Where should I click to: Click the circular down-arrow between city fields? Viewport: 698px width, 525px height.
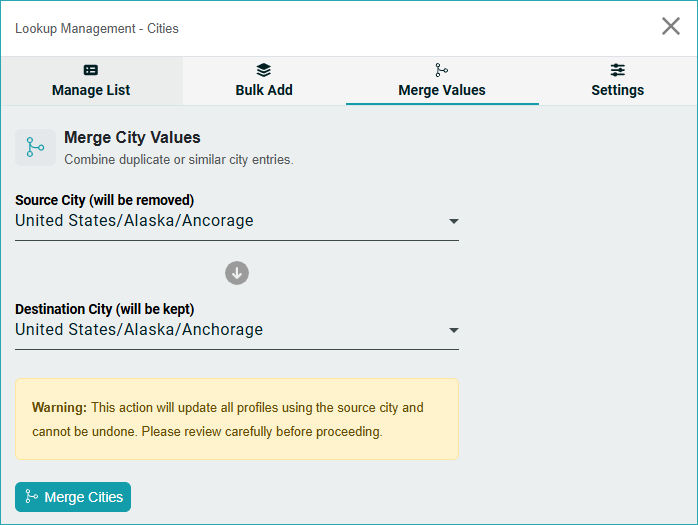tap(237, 273)
